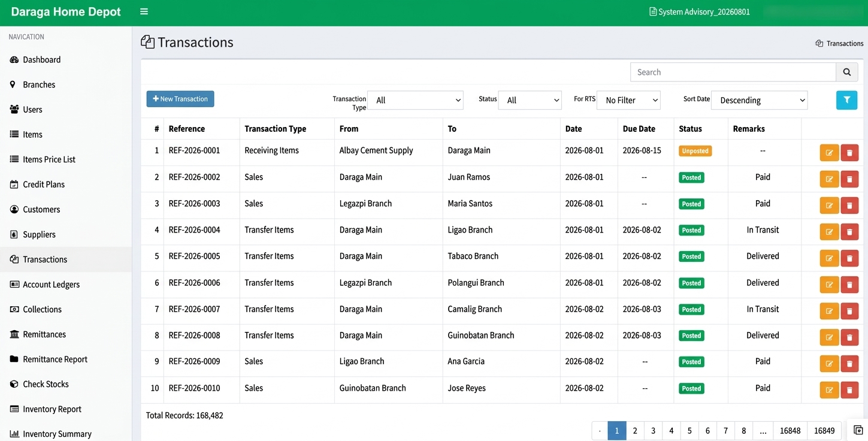
Task: Click the Unposted status badge
Action: click(x=695, y=151)
